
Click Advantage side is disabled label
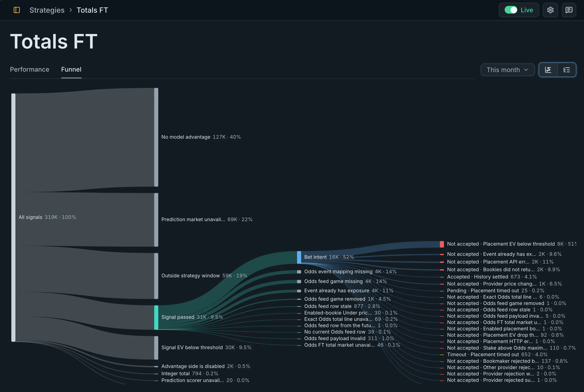click(x=206, y=366)
